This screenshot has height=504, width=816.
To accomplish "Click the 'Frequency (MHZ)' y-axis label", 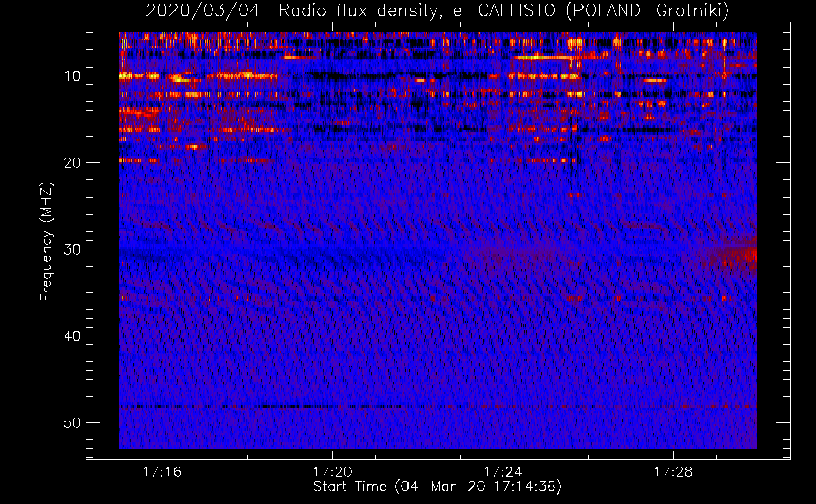I will [x=46, y=242].
